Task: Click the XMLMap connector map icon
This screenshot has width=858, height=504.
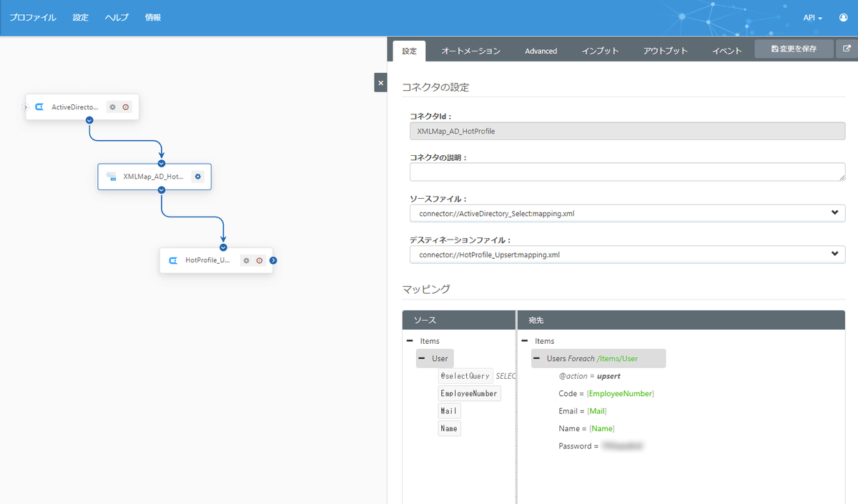Action: point(112,176)
